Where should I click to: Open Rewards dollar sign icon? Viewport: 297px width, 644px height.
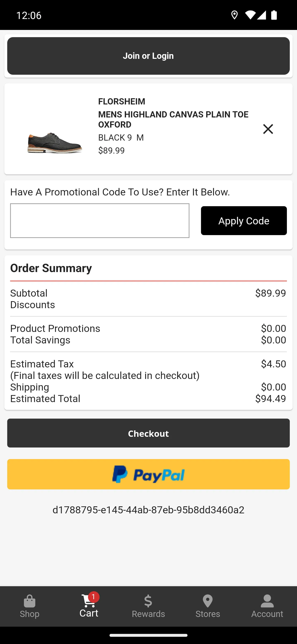(148, 601)
